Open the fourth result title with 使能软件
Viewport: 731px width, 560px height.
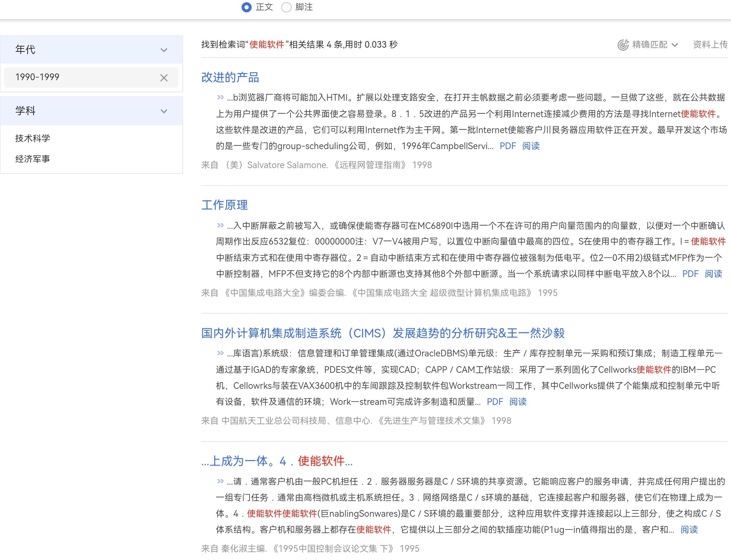click(277, 461)
